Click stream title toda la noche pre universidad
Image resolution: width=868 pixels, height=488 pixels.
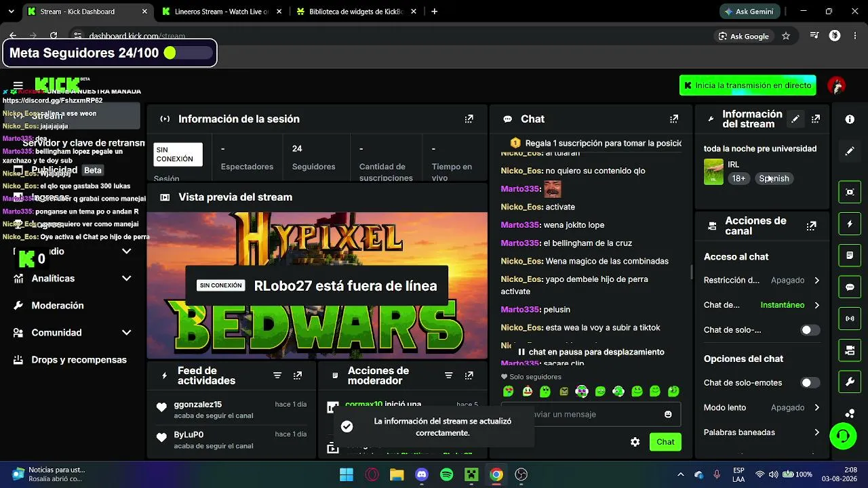pos(760,149)
